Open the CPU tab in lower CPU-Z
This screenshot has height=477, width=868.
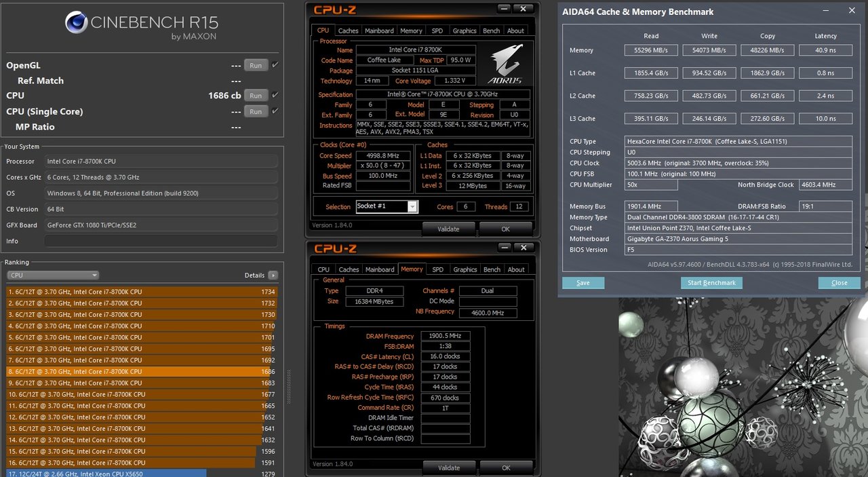point(323,269)
